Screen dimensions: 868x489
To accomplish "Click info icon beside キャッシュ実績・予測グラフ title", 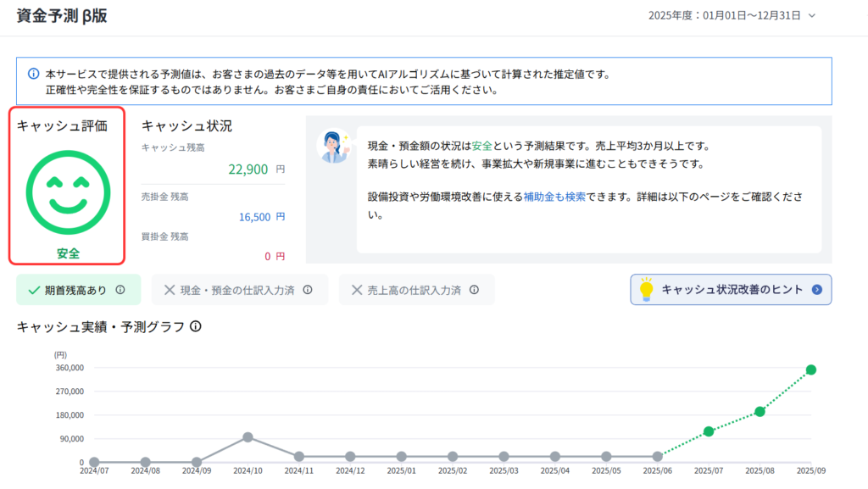I will pyautogui.click(x=196, y=326).
